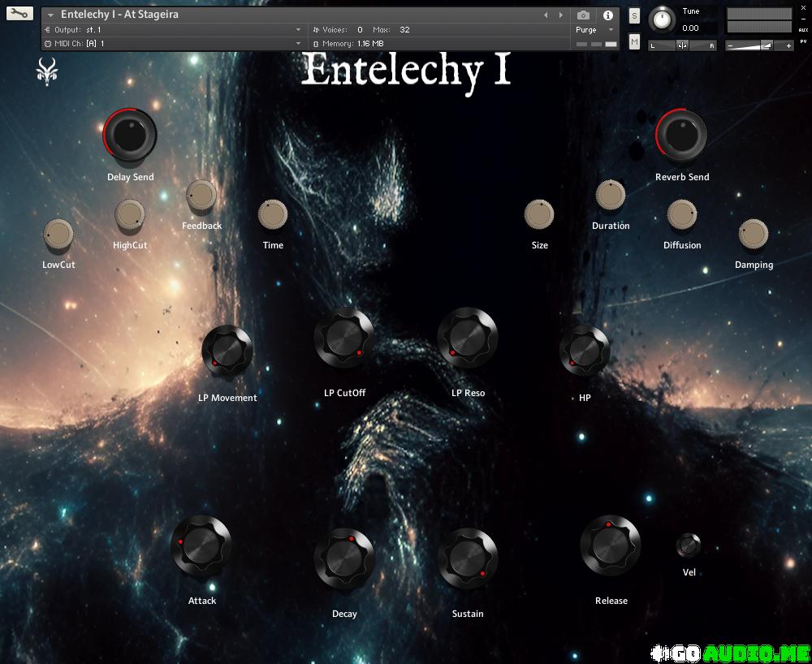
Task: Click the reverb Size knob
Action: tap(539, 214)
